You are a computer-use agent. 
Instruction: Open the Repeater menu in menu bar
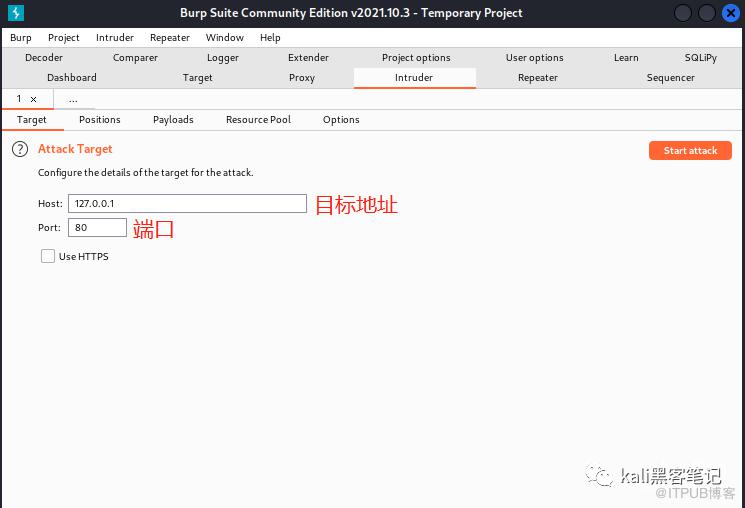[170, 38]
